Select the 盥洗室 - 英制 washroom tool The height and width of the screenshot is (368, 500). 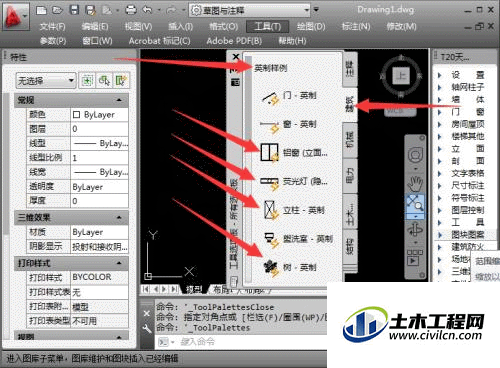[x=298, y=239]
